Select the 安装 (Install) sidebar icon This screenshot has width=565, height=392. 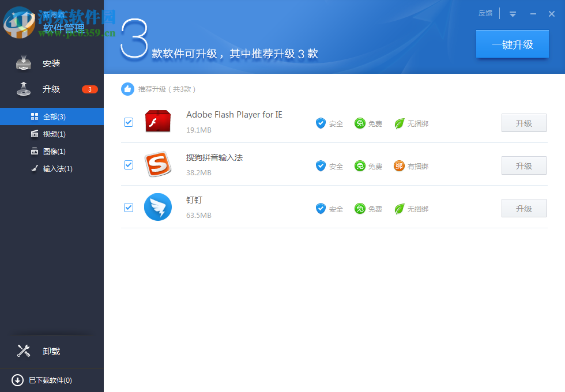(x=23, y=62)
